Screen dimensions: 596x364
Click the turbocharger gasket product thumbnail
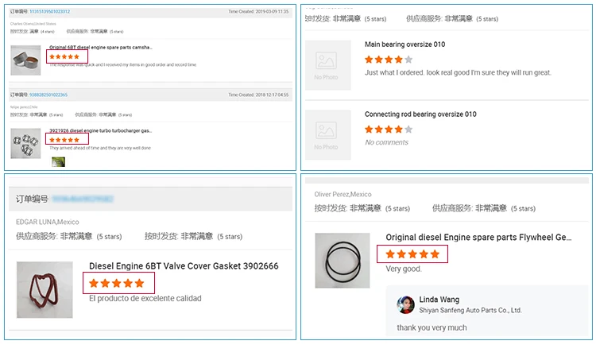pyautogui.click(x=25, y=143)
